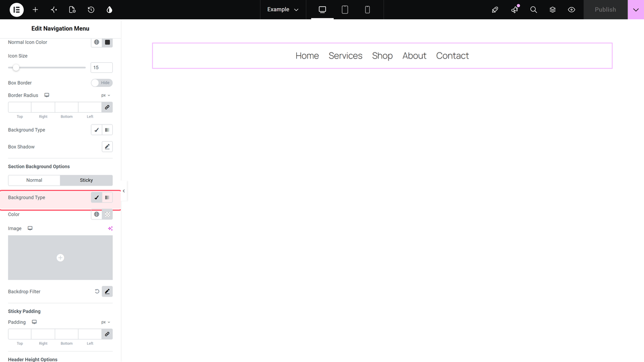Open the structure layers icon
The width and height of the screenshot is (644, 362).
coord(552,10)
